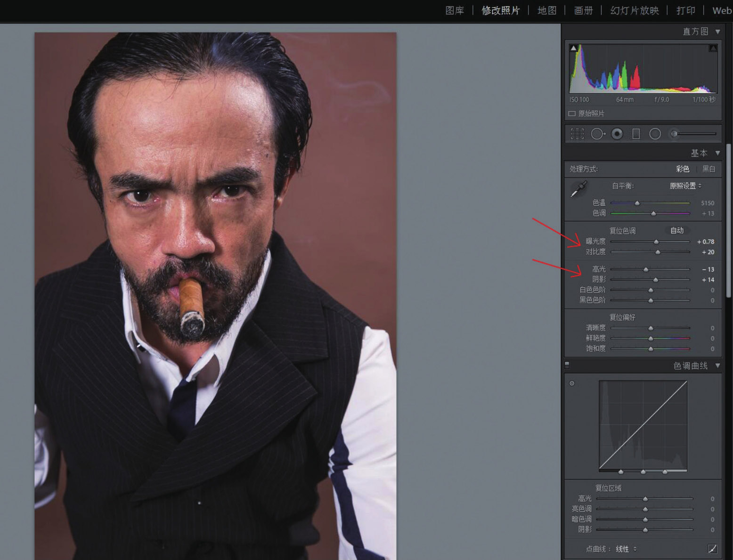This screenshot has height=560, width=733.
Task: Switch treatment to 黑白
Action: 709,169
